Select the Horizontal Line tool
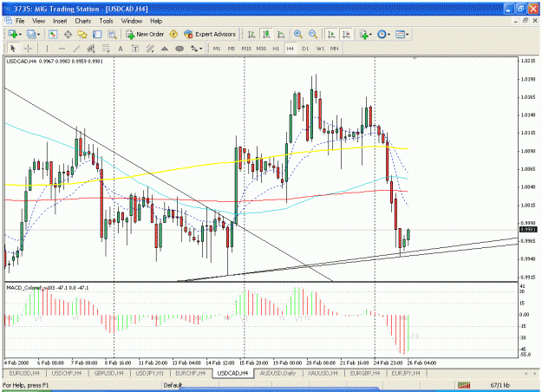This screenshot has height=392, width=542. 62,49
